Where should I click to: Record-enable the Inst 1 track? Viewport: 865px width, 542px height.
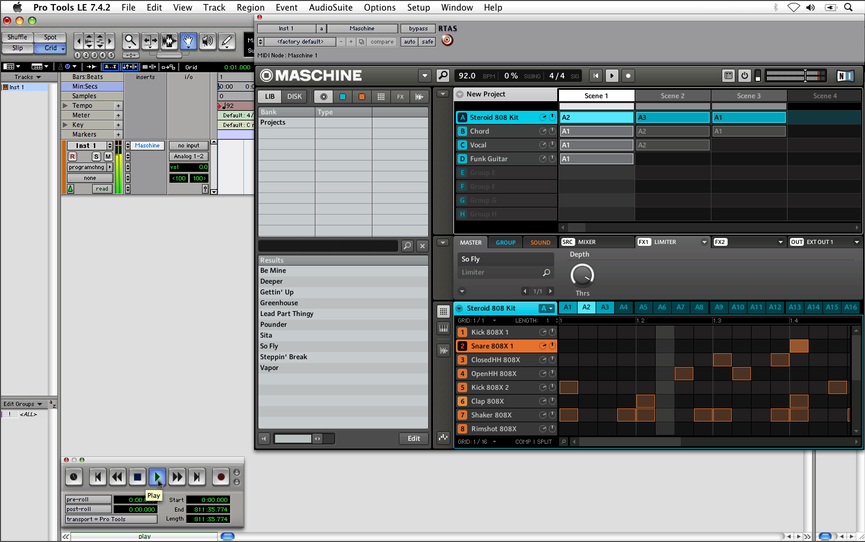[72, 156]
